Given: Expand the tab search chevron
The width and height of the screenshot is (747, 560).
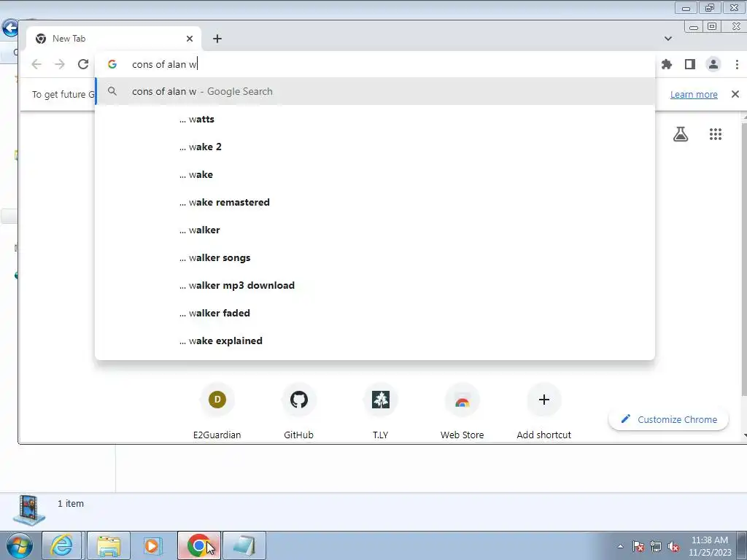Looking at the screenshot, I should coord(668,39).
